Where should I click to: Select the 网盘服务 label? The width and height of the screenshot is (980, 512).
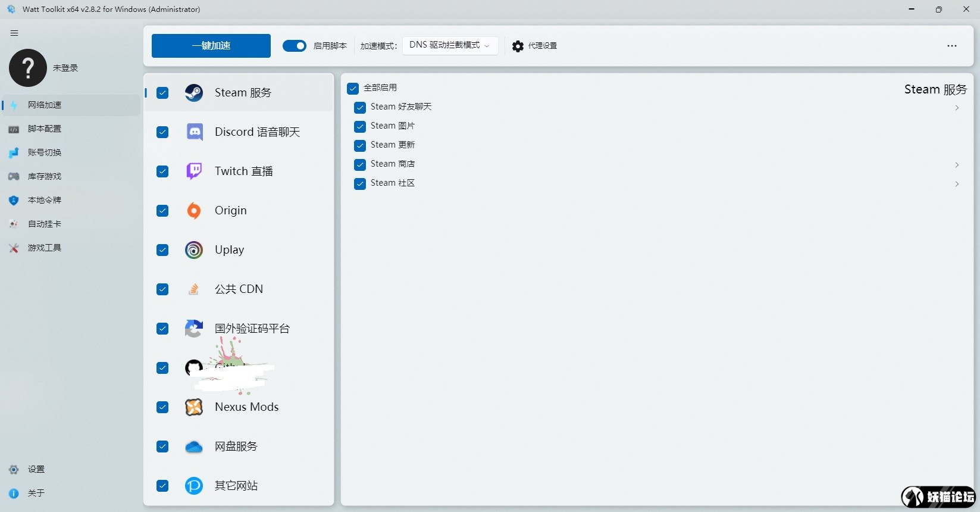[x=236, y=447]
